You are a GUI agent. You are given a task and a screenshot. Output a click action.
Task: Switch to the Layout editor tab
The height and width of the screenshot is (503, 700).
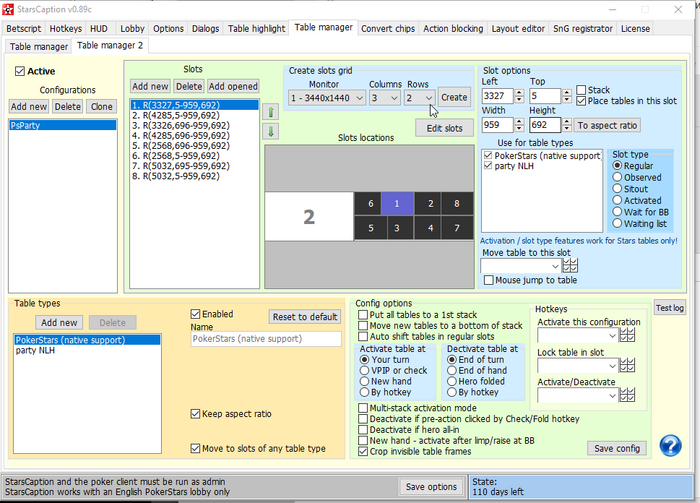[x=518, y=28]
